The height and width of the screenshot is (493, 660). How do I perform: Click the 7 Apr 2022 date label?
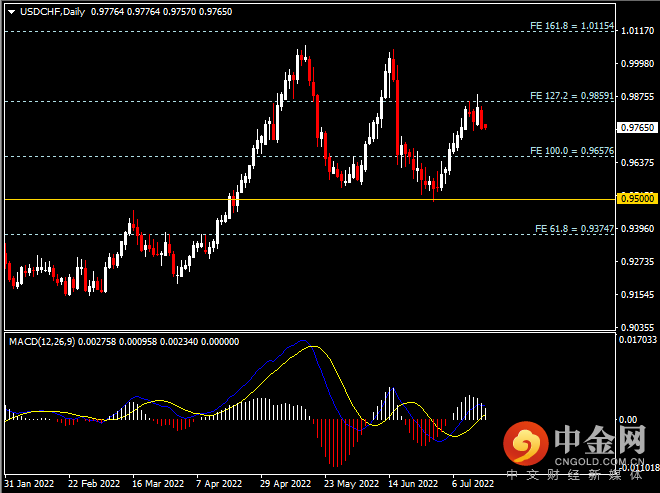coord(219,483)
